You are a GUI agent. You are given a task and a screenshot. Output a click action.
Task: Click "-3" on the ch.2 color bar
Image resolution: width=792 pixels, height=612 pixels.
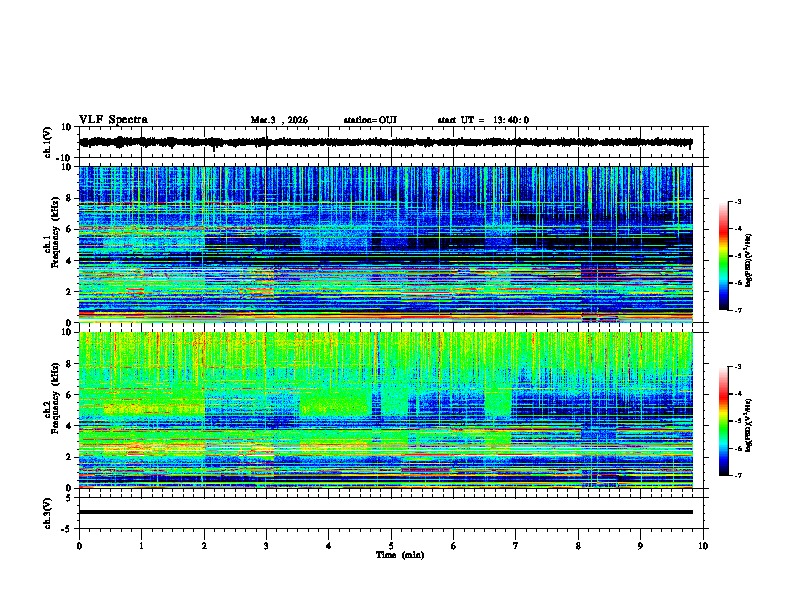737,367
